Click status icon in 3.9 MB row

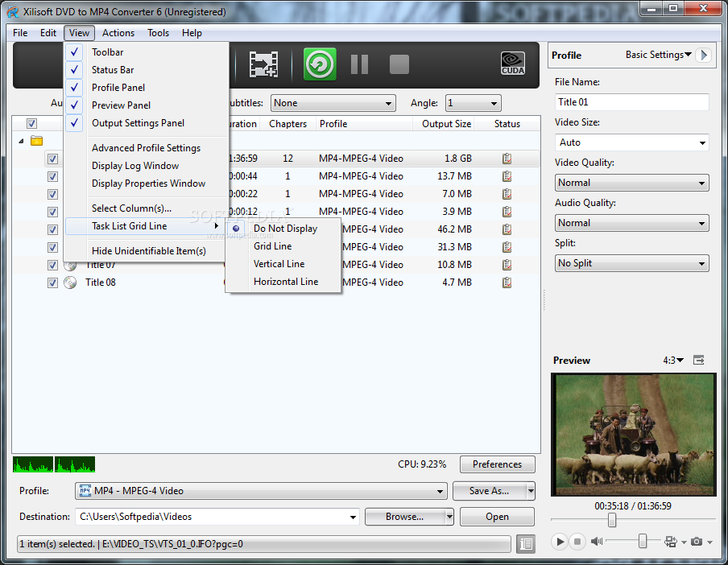tap(507, 212)
